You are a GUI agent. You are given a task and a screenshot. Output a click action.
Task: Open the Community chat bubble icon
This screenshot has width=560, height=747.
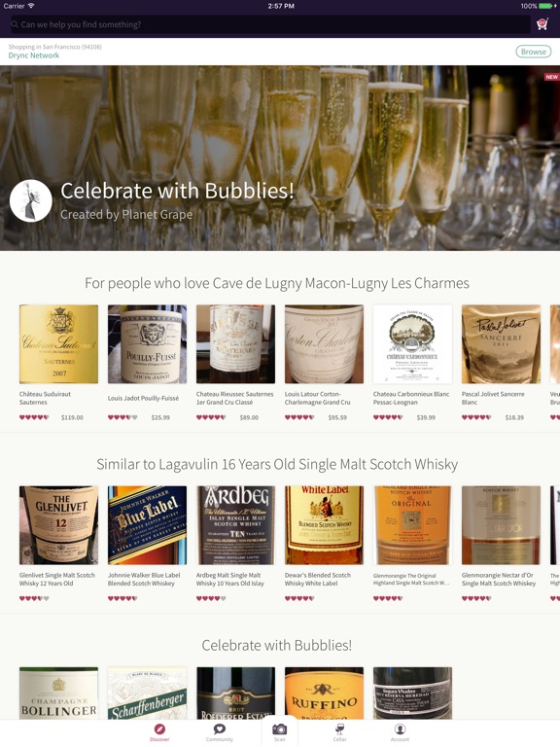pyautogui.click(x=219, y=729)
